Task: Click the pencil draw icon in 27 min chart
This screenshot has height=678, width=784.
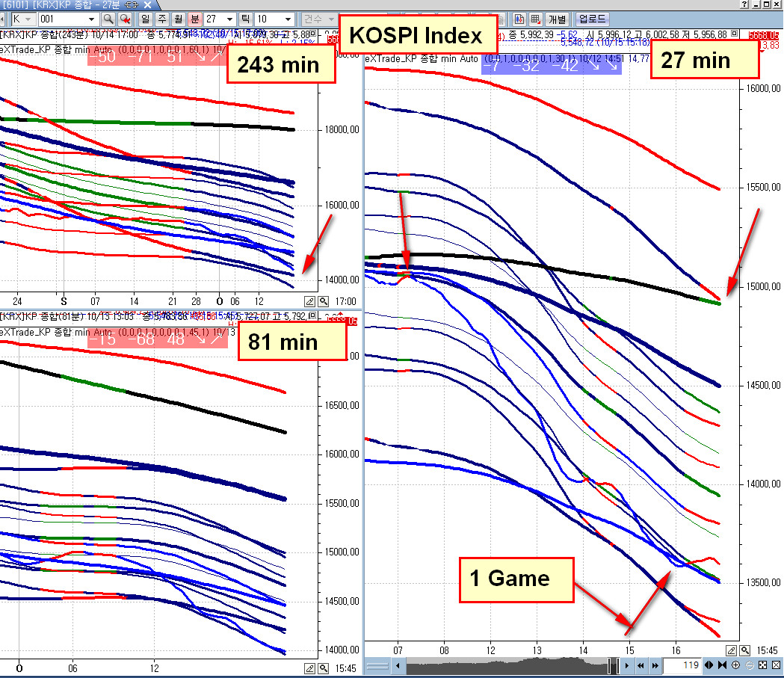Action: coord(731,650)
